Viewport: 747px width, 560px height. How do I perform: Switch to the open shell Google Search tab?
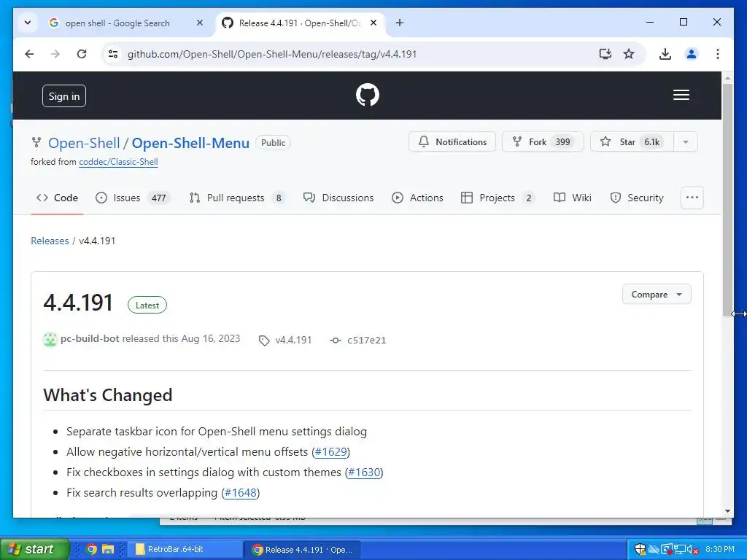point(117,23)
